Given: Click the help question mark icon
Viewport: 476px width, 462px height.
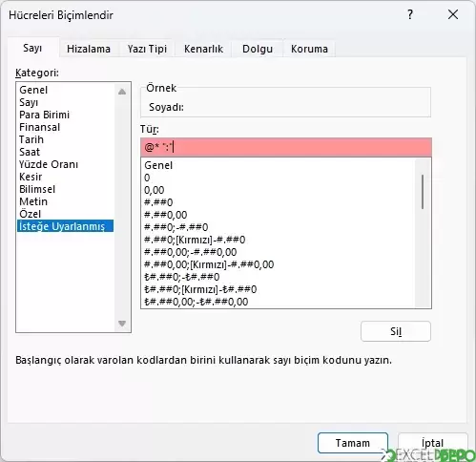Looking at the screenshot, I should (410, 14).
